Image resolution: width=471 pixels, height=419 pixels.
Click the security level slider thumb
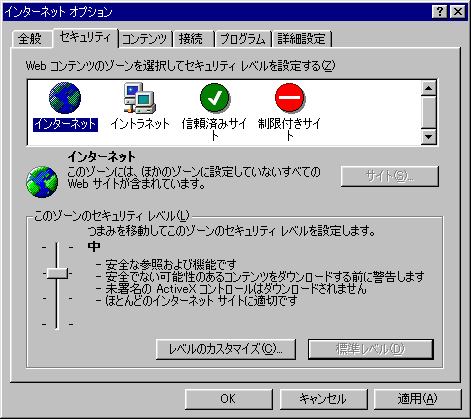(x=57, y=273)
